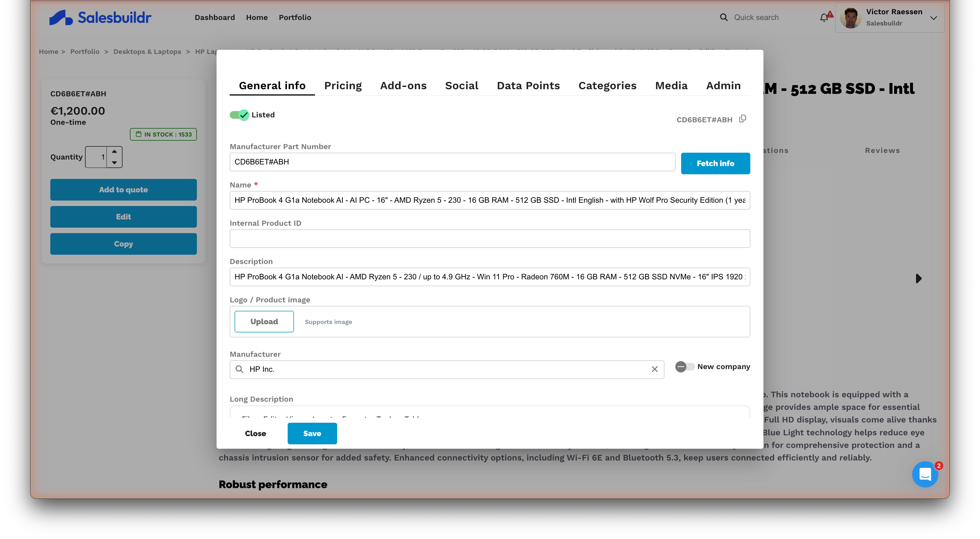Toggle the Listed switch off
This screenshot has width=980, height=539.
tap(239, 115)
